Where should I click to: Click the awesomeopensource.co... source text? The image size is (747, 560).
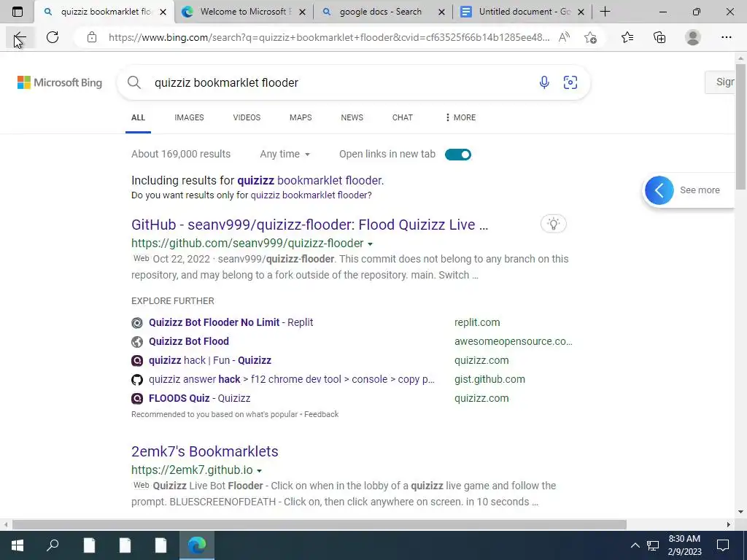513,341
